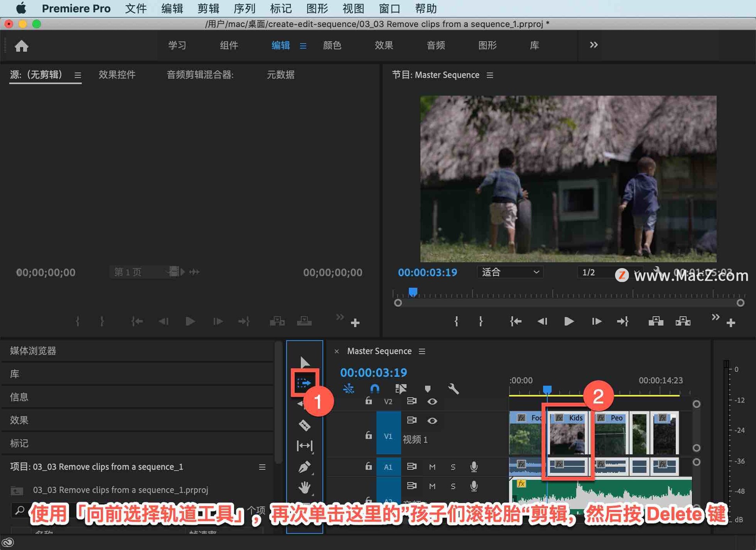Switch to the 效果控件 tab
756x550 pixels.
click(x=117, y=75)
